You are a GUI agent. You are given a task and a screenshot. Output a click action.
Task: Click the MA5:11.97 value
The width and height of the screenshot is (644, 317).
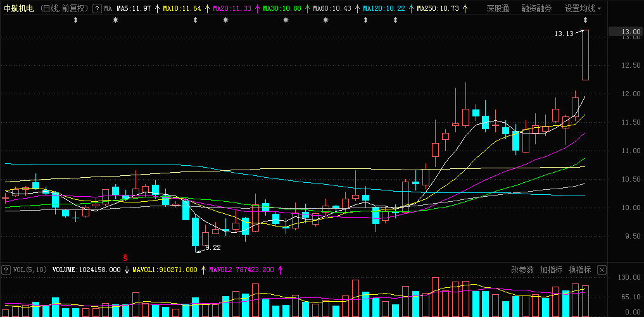click(x=134, y=8)
